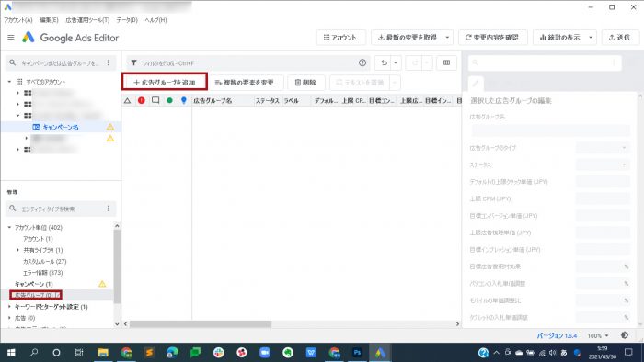The height and width of the screenshot is (362, 644).
Task: Open Photoshop from the taskbar
Action: point(357,353)
